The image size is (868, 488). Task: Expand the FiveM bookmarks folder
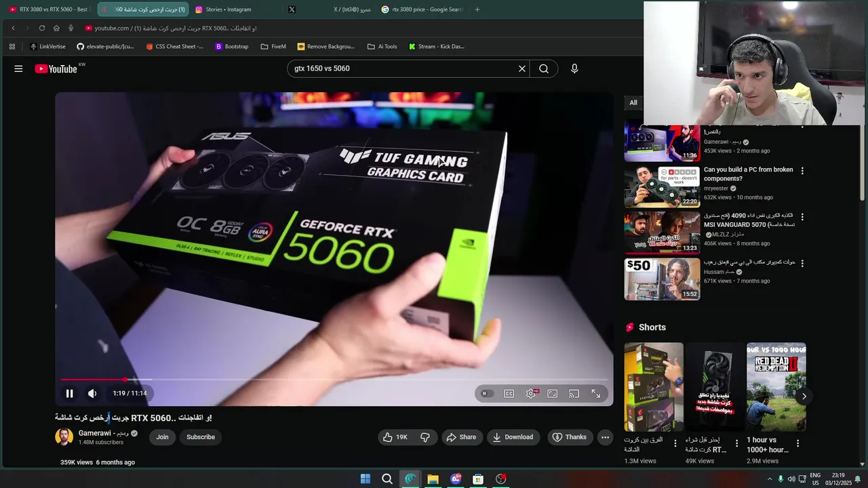[273, 47]
